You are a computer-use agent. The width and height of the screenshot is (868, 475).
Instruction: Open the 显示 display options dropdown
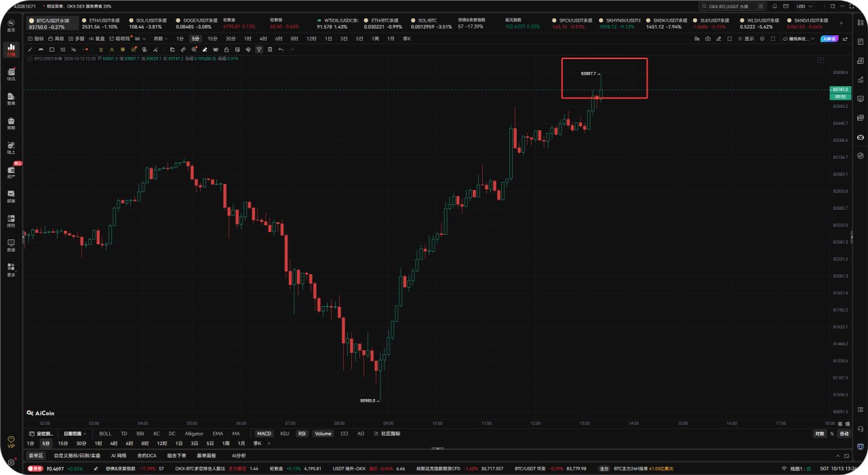tap(747, 39)
